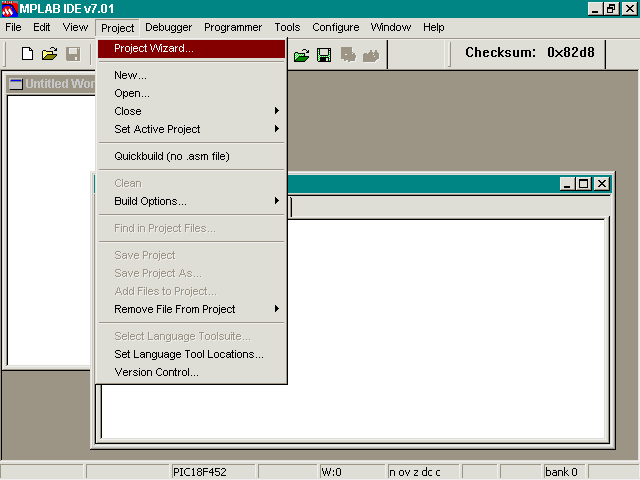Choose Set Language Tool Locations...
The width and height of the screenshot is (640, 480).
tap(191, 354)
